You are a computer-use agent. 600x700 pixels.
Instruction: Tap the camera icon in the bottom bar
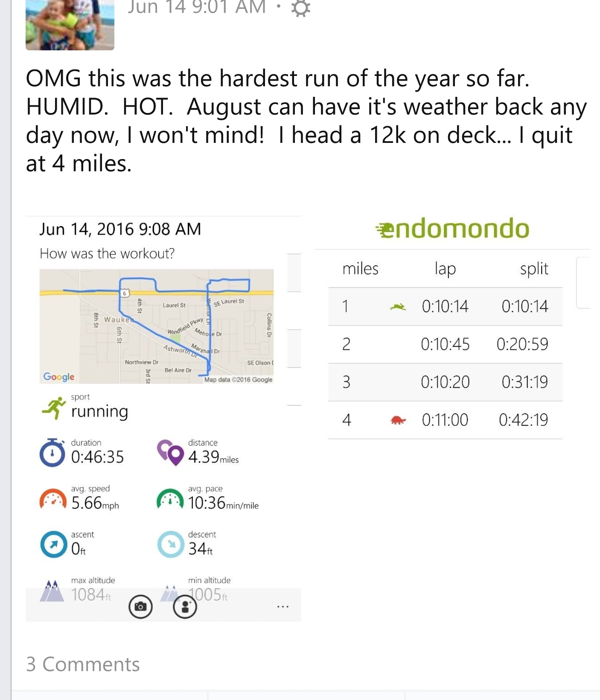(x=140, y=606)
